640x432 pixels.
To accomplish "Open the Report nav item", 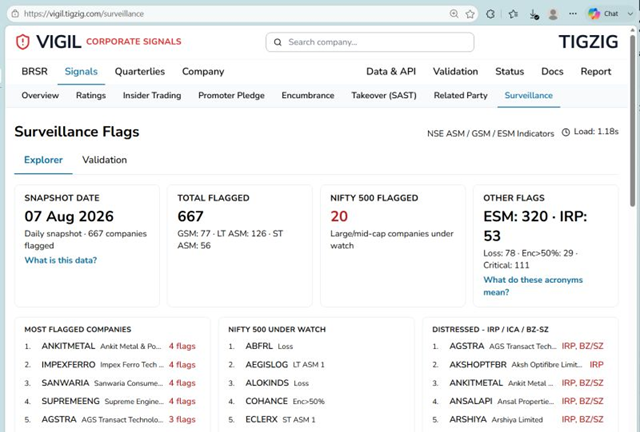I will (x=596, y=71).
